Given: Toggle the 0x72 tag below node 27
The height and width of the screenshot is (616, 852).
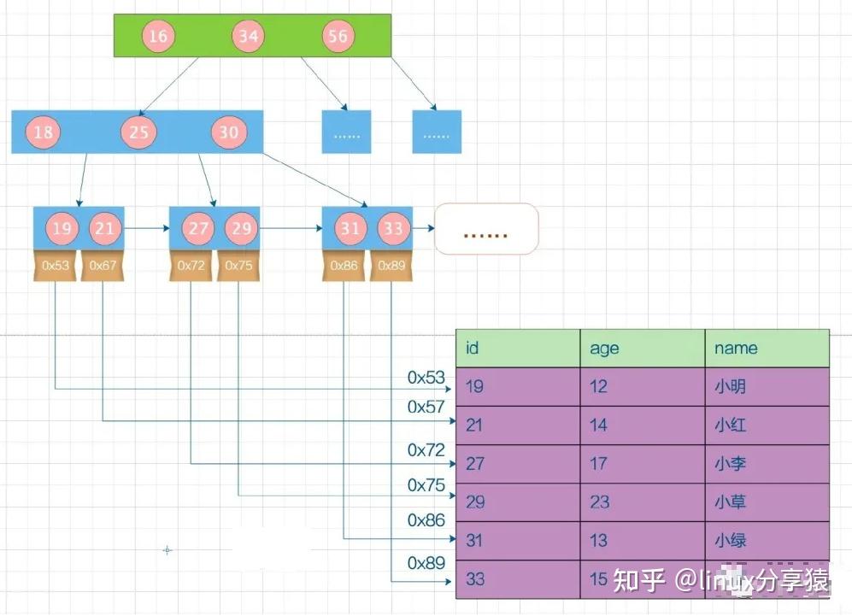Looking at the screenshot, I should [191, 265].
